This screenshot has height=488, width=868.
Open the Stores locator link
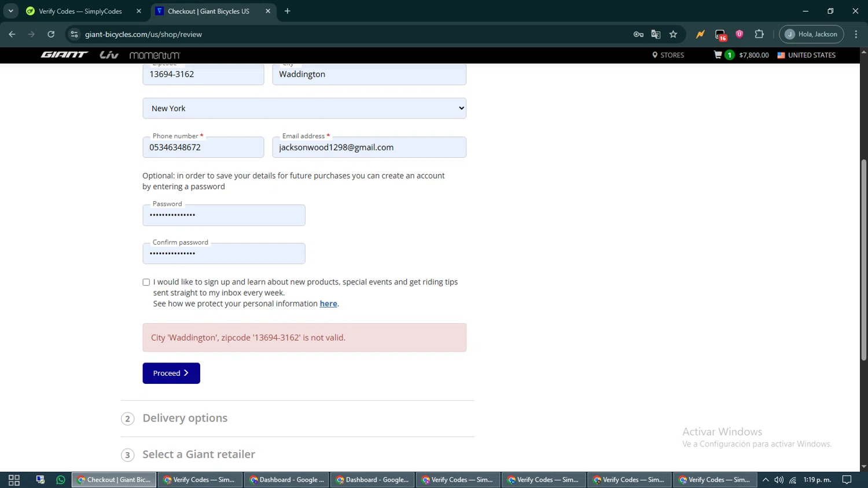(x=668, y=55)
